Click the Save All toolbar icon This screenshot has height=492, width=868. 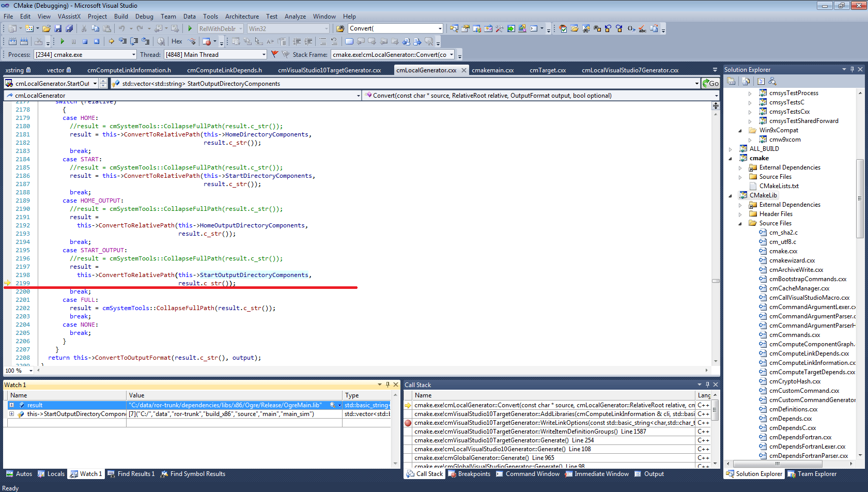click(69, 28)
